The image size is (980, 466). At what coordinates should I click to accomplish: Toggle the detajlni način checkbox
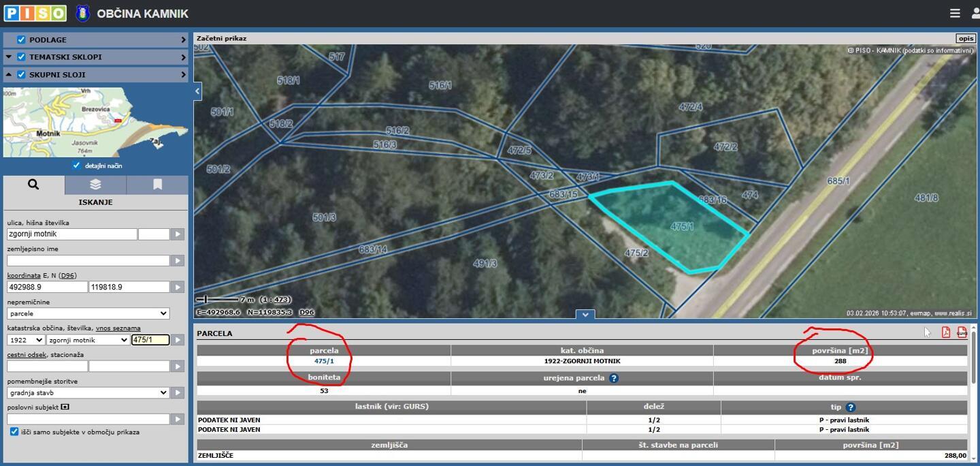[76, 166]
